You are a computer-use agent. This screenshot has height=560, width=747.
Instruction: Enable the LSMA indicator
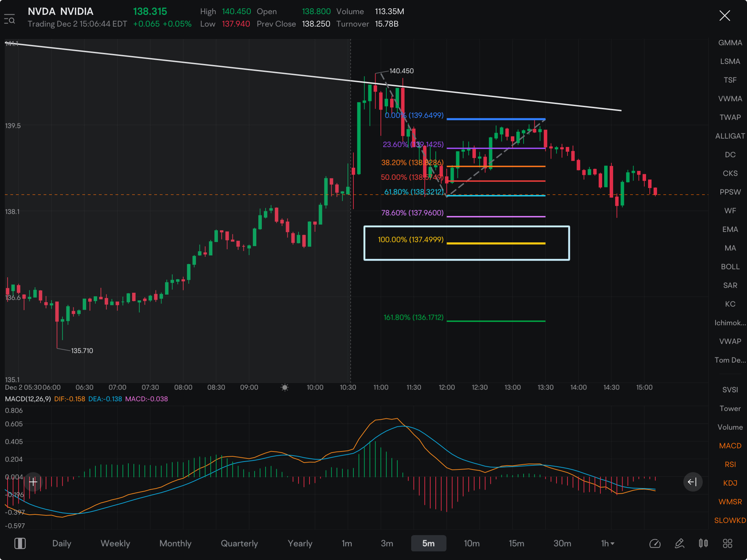(730, 62)
